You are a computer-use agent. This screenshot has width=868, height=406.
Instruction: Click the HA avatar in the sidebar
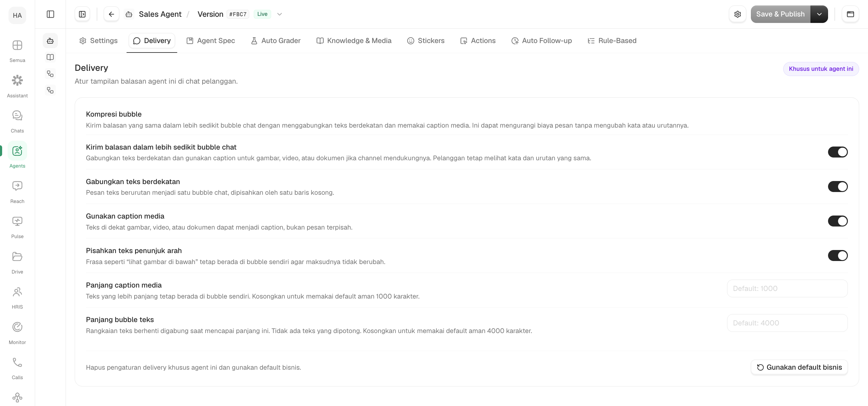17,15
